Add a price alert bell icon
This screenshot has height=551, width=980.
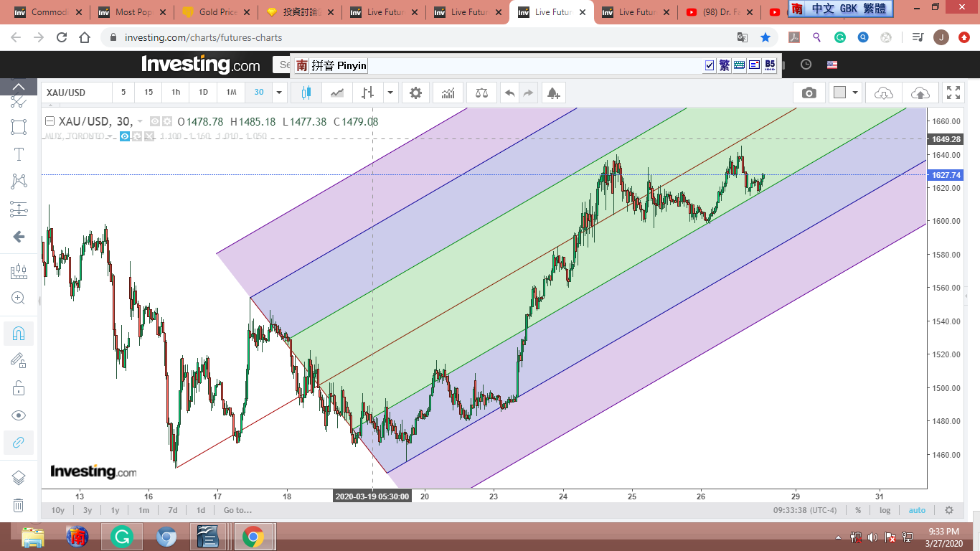[x=553, y=93]
